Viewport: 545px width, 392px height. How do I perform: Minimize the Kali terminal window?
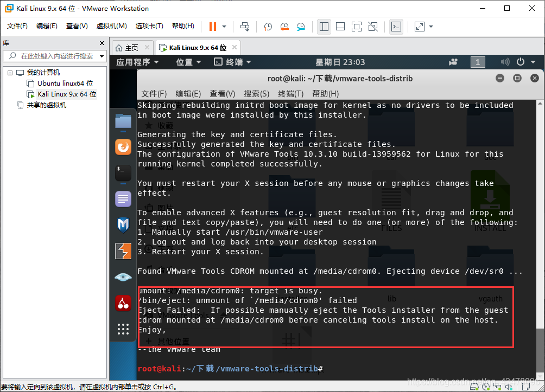coord(500,78)
